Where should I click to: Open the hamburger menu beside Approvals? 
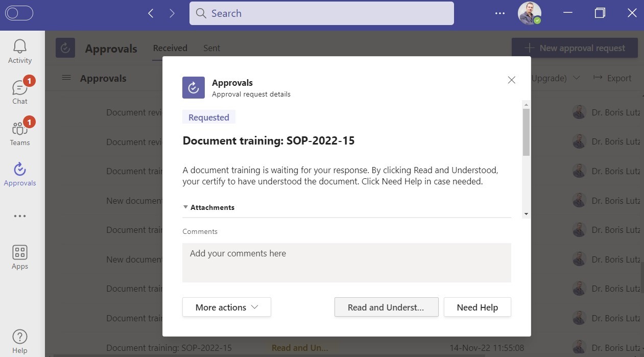[66, 78]
